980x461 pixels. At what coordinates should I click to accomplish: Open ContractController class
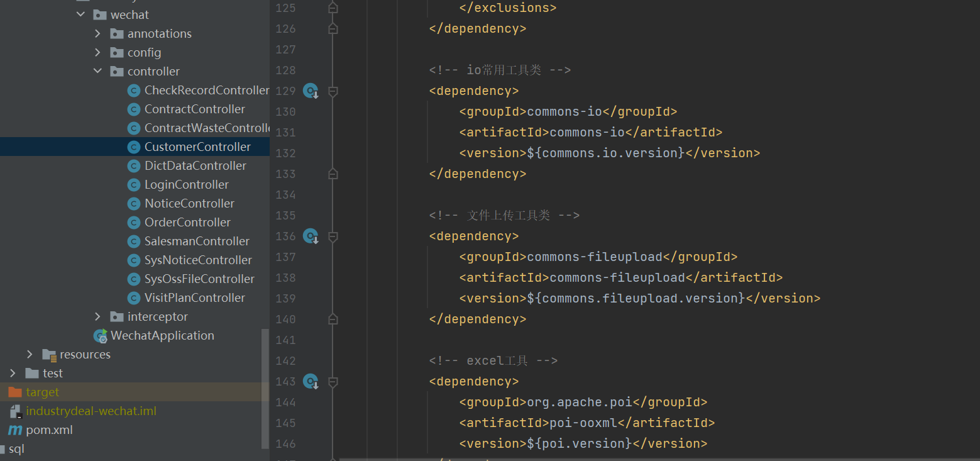pos(195,109)
